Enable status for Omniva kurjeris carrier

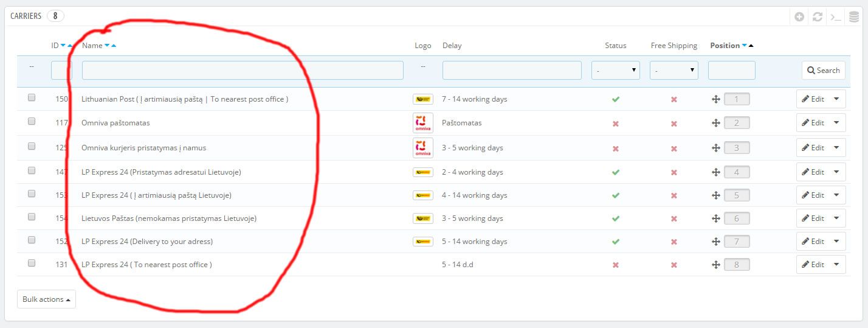pos(616,148)
